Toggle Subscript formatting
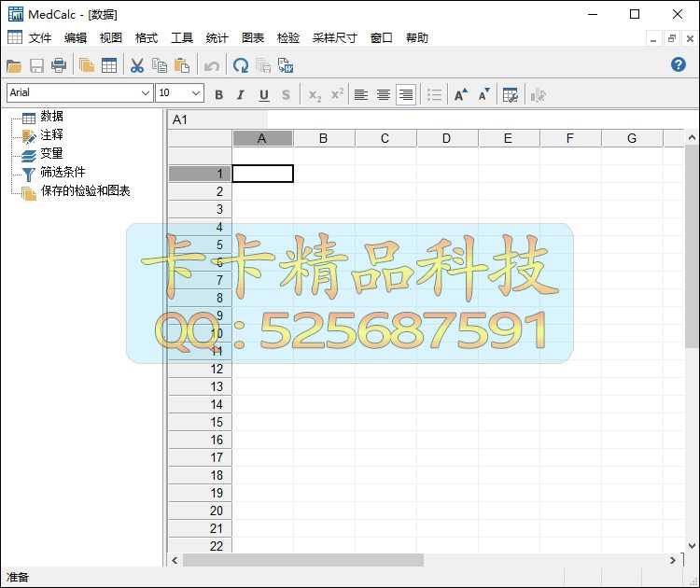 [315, 94]
